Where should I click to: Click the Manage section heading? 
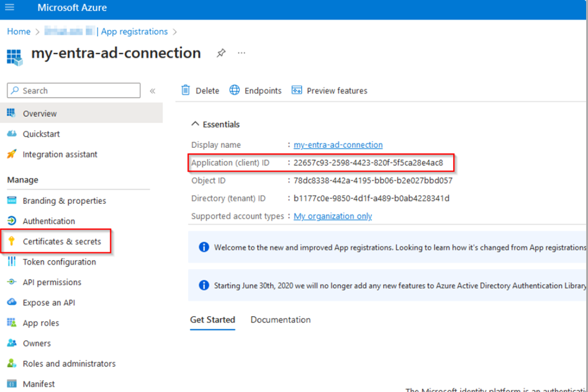22,180
